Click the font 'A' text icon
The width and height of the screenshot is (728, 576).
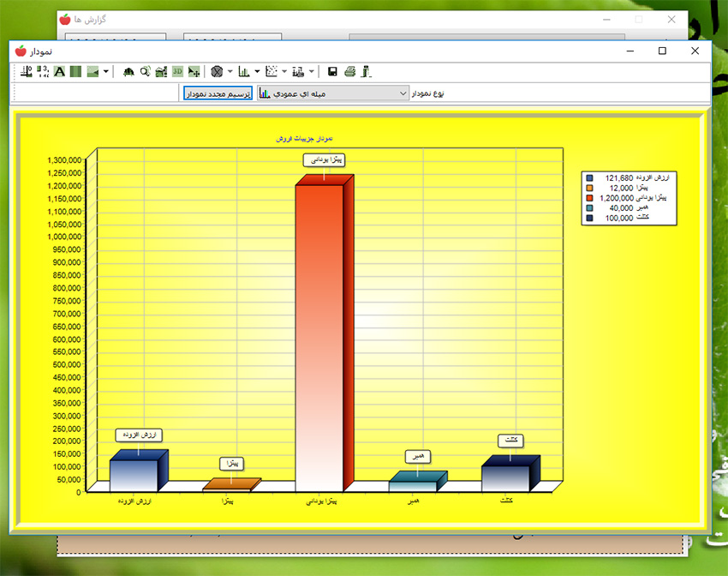[x=59, y=72]
